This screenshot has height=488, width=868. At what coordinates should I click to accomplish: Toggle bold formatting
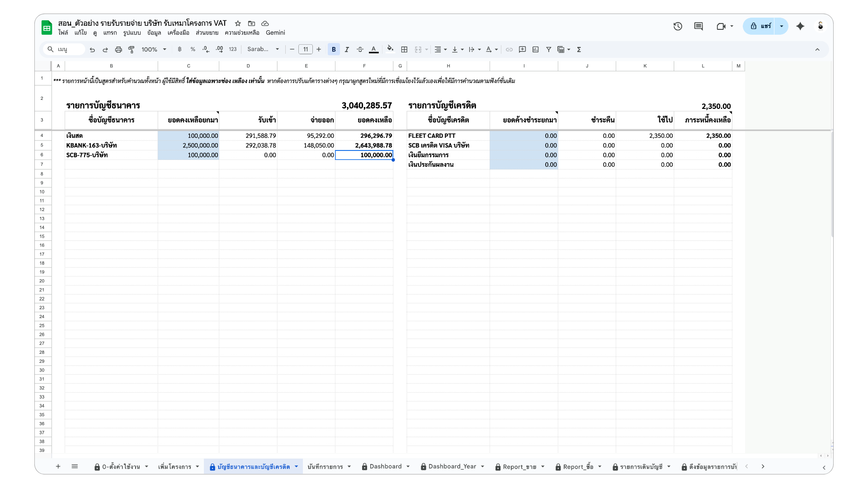tap(334, 50)
